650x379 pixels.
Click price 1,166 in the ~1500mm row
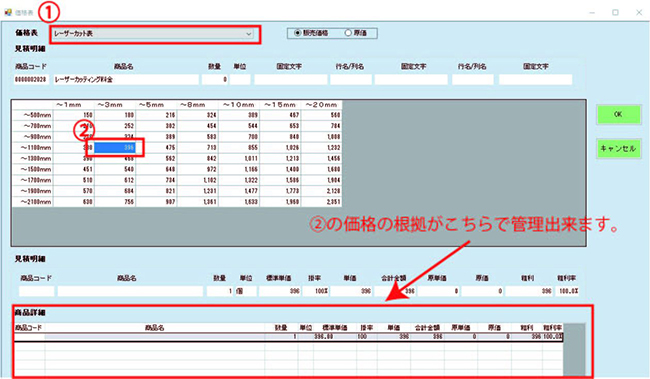(x=239, y=169)
